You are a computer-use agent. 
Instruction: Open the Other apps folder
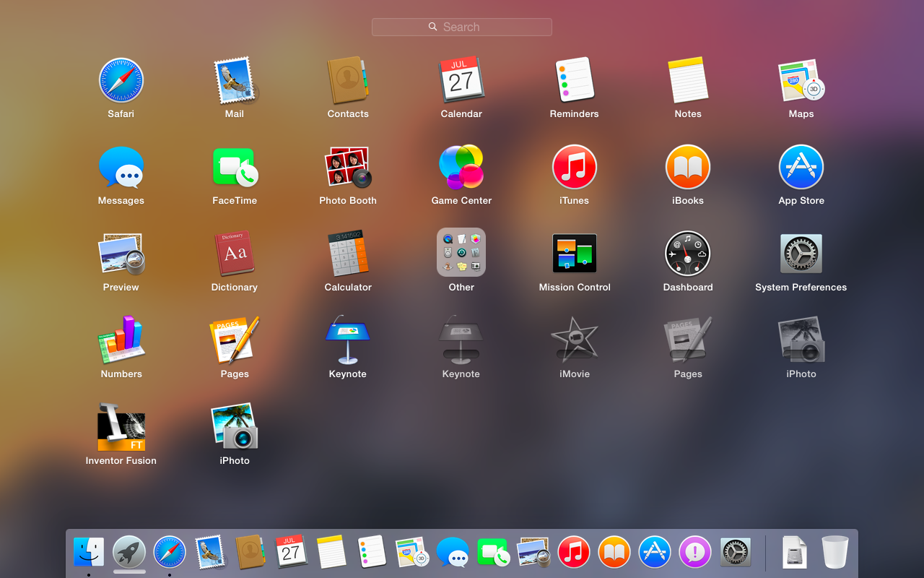coord(461,252)
